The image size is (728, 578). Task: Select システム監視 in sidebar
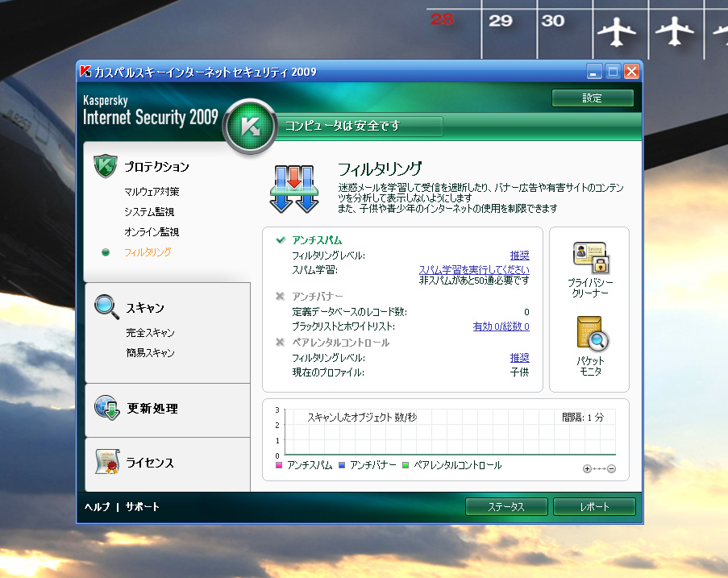point(149,212)
